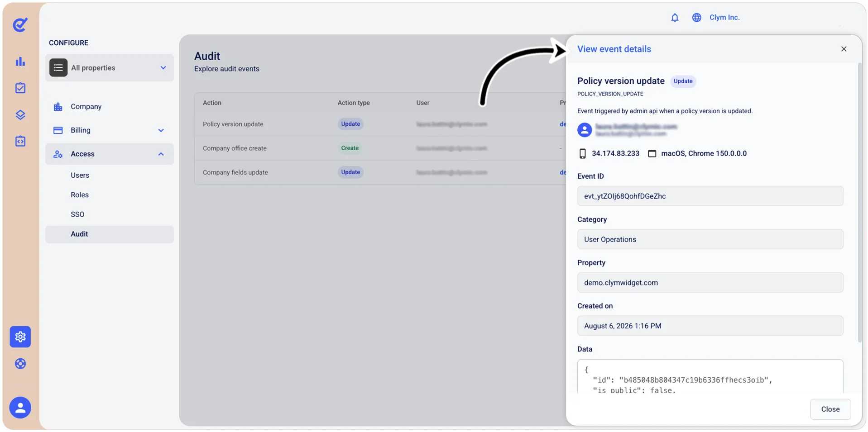The height and width of the screenshot is (432, 868).
Task: Select the settings gear sidebar icon
Action: 20,337
